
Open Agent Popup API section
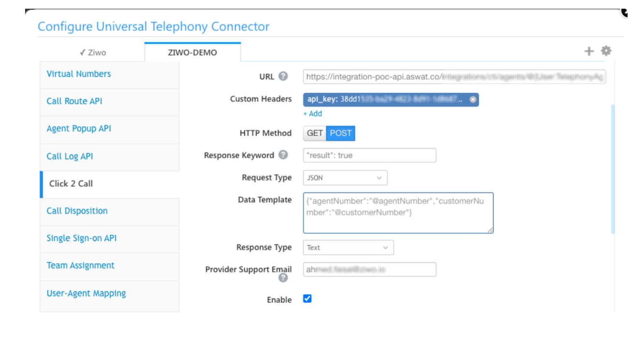click(110, 129)
